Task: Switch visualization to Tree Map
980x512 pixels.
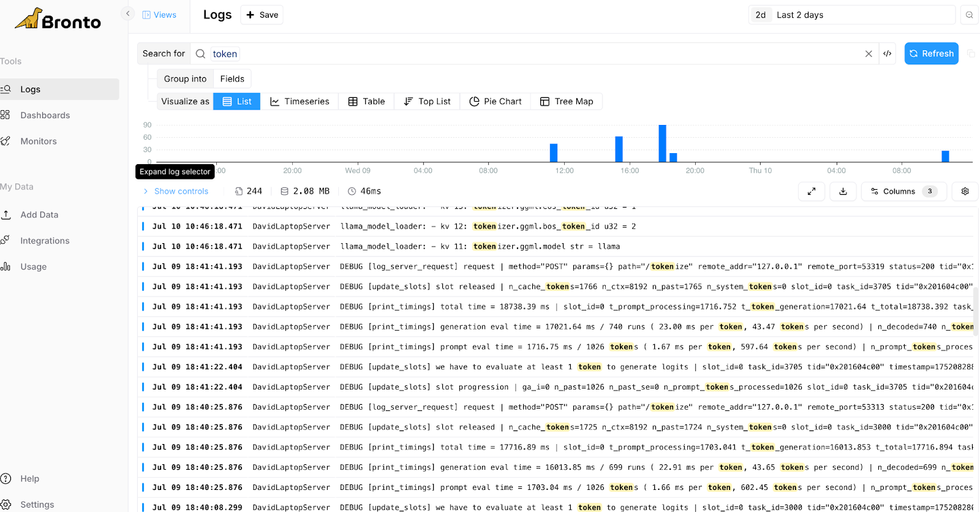Action: point(566,102)
